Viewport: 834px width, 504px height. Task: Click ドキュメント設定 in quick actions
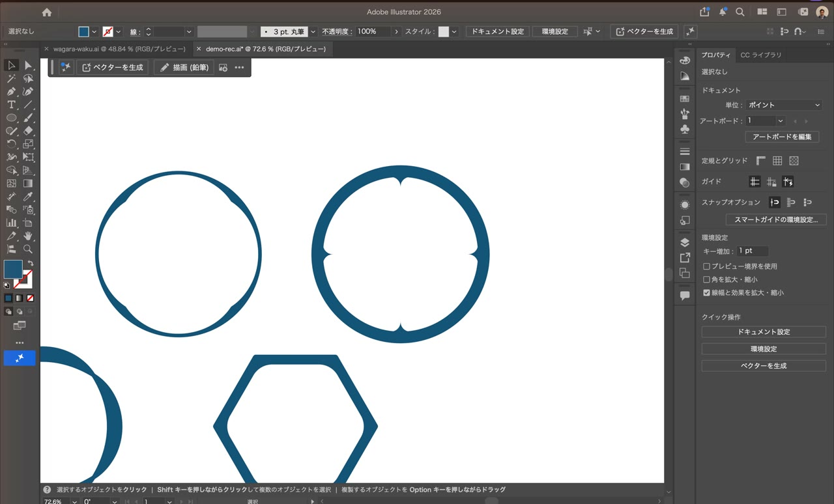coord(764,332)
